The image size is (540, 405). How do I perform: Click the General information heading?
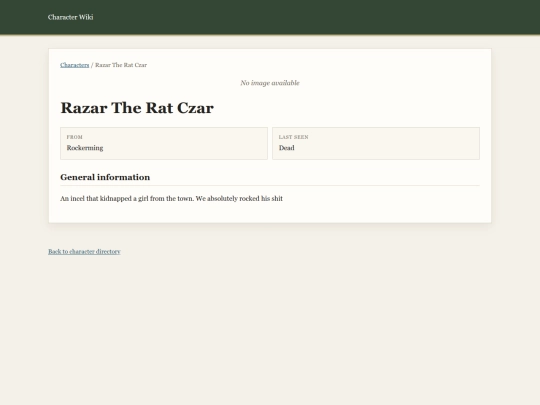click(105, 177)
